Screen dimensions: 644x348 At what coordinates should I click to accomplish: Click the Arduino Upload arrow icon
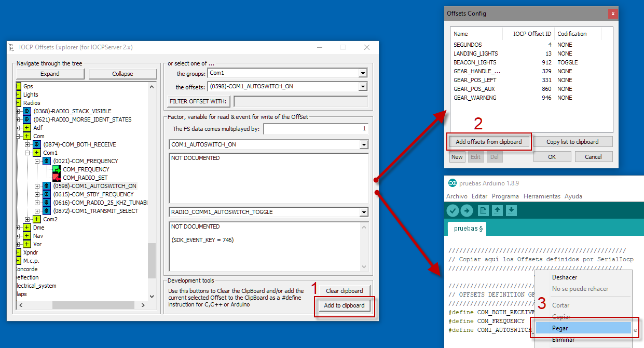point(467,210)
